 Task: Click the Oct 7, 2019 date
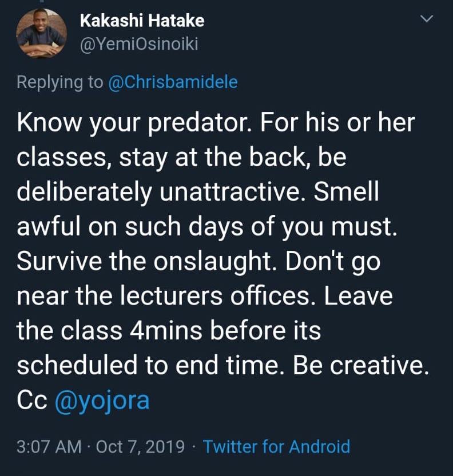140,447
